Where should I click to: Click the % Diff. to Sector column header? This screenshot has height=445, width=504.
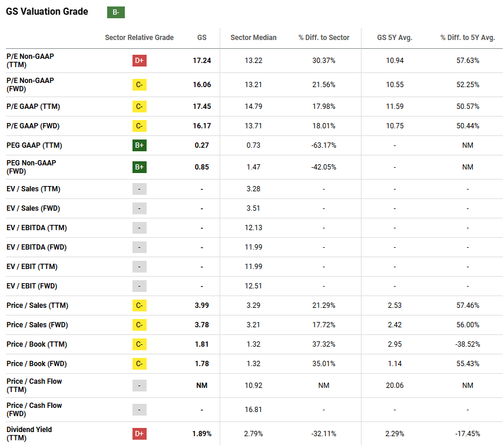(x=324, y=38)
